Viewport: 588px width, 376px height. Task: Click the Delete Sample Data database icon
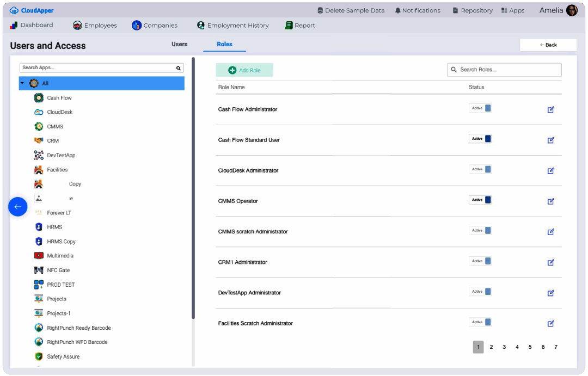click(320, 10)
